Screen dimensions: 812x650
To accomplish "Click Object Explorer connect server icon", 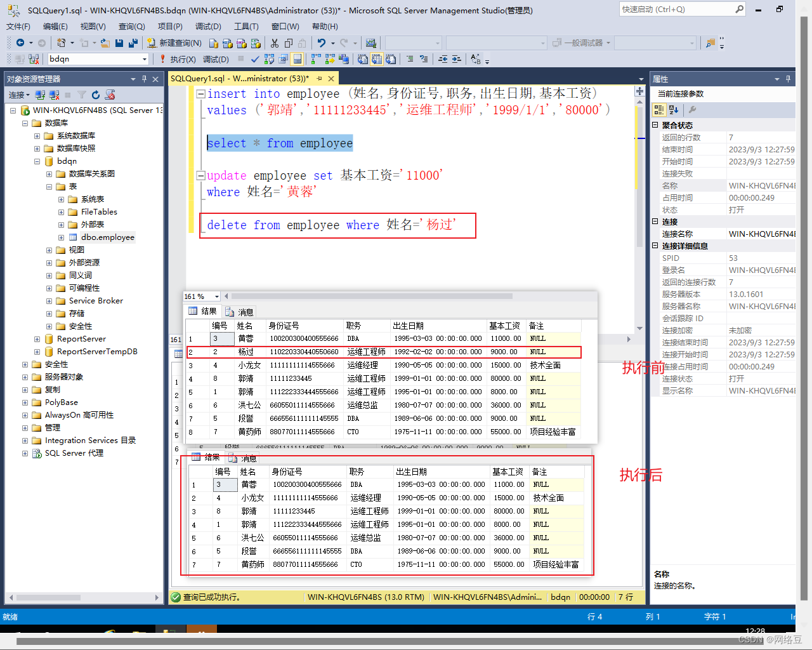I will [40, 95].
